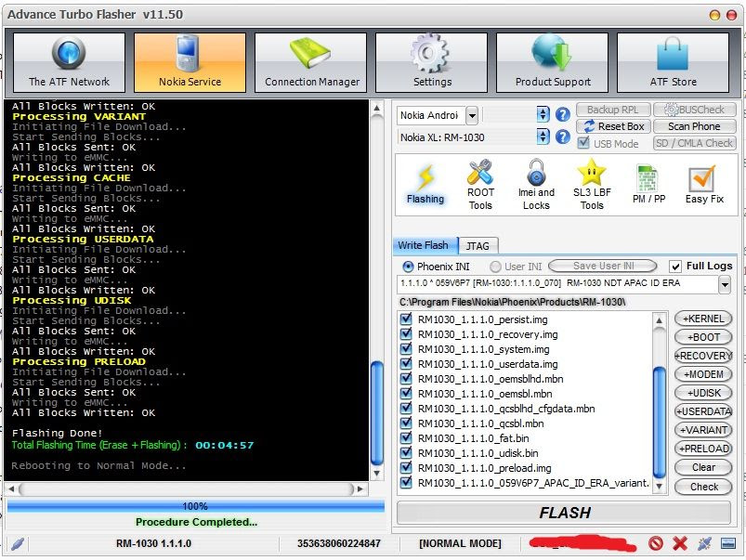The height and width of the screenshot is (560, 746).
Task: Click the Scan Phone button
Action: [x=694, y=126]
